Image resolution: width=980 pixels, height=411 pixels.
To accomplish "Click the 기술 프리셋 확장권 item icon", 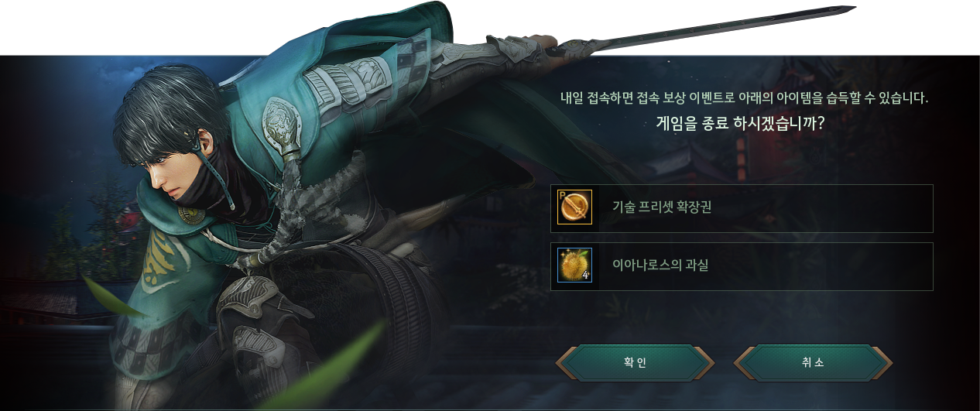I will point(574,207).
